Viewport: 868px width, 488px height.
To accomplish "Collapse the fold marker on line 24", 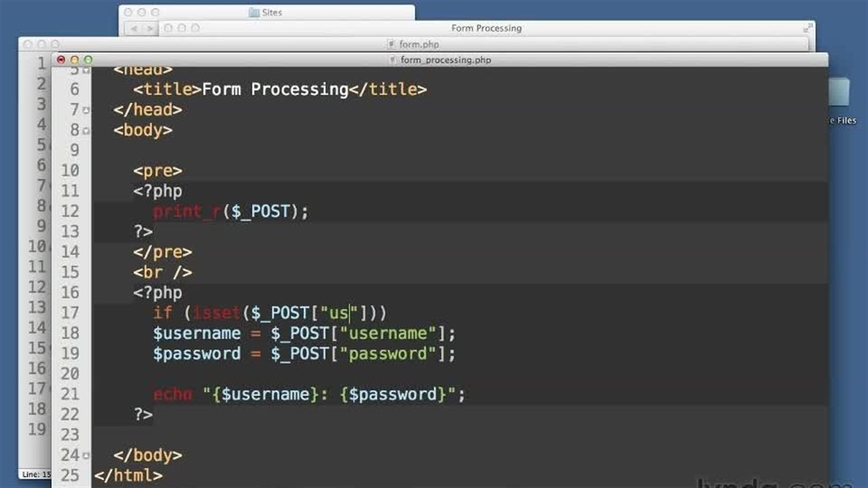I will point(85,455).
